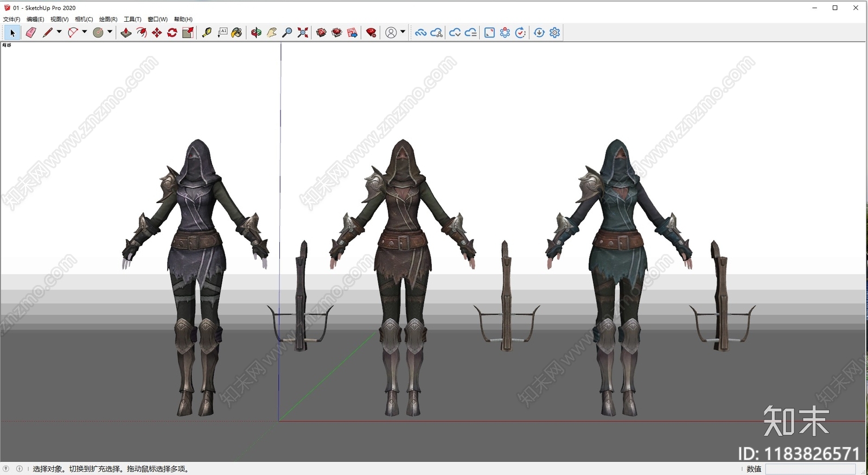868x475 pixels.
Task: Choose the Arc drawing tool
Action: coord(73,33)
